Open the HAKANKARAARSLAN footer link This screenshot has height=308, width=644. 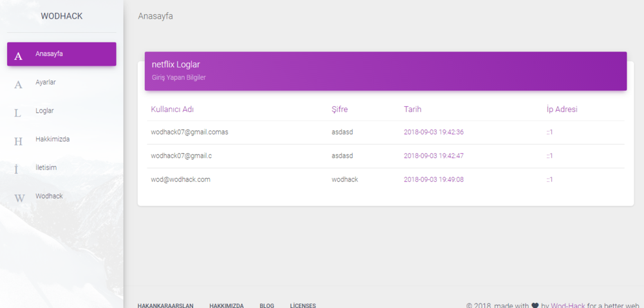tap(166, 305)
